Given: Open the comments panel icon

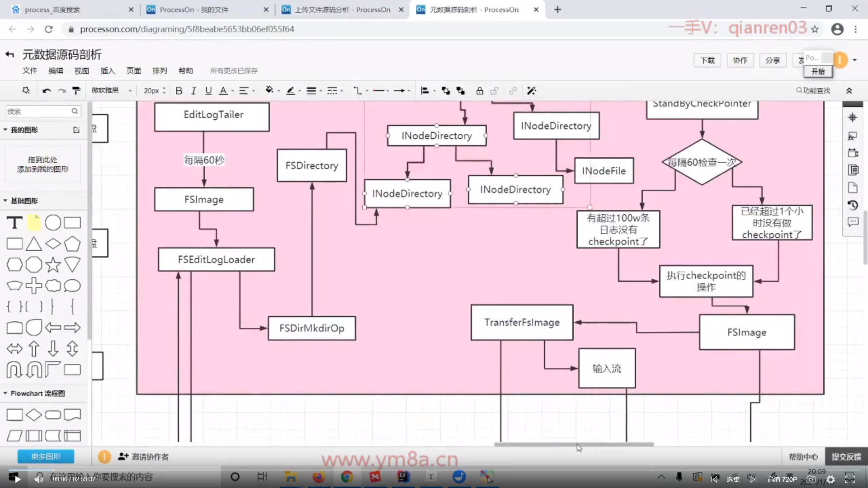Looking at the screenshot, I should [x=853, y=222].
